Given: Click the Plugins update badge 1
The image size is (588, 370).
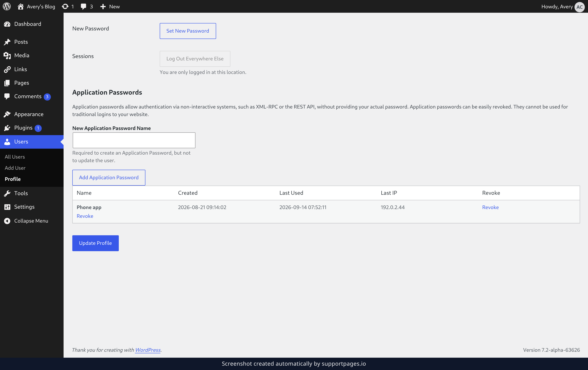Looking at the screenshot, I should tap(38, 128).
